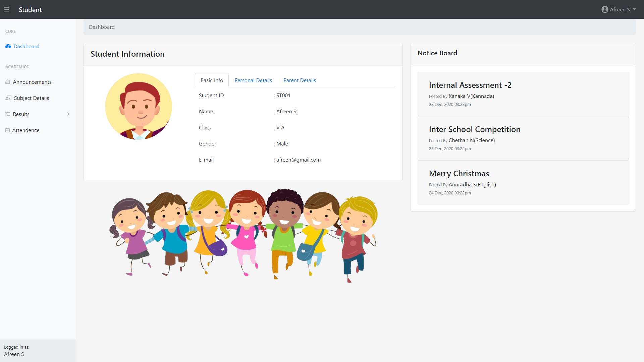Viewport: 644px width, 362px height.
Task: Switch to the Personal Details tab
Action: [x=253, y=80]
